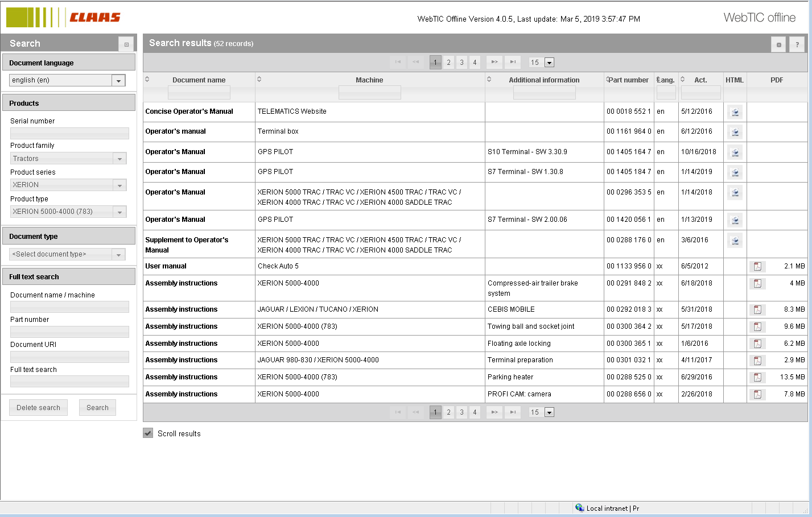Go to previous page in top paginator
Screen dimensions: 812x517
[x=416, y=62]
